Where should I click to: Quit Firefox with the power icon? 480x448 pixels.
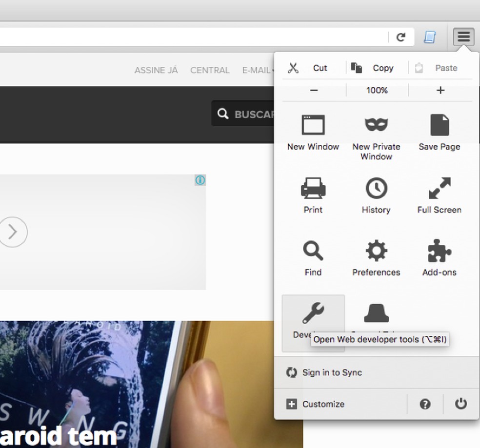[460, 404]
